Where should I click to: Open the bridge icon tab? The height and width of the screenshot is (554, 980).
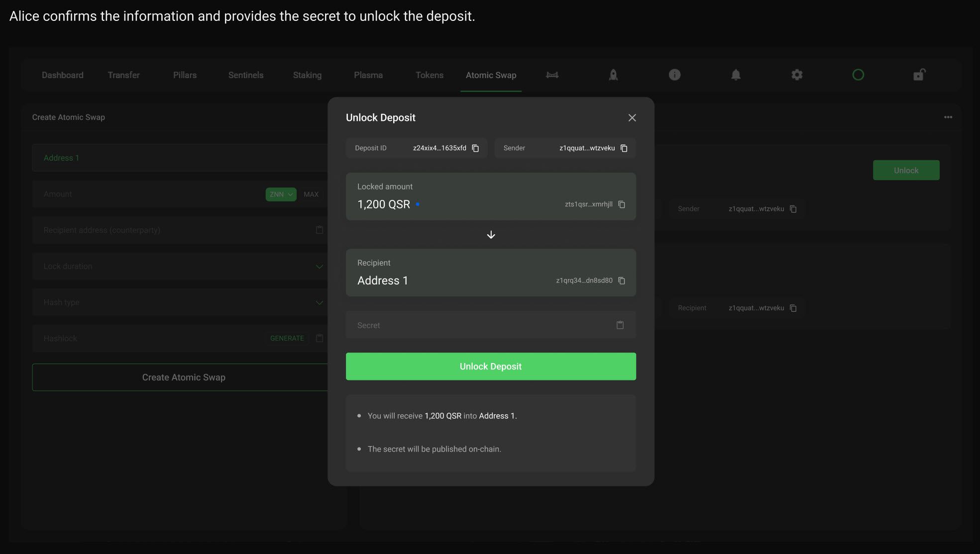tap(552, 75)
